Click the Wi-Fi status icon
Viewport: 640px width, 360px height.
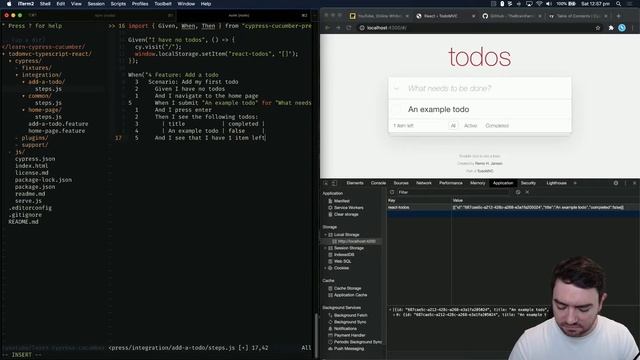pos(539,4)
